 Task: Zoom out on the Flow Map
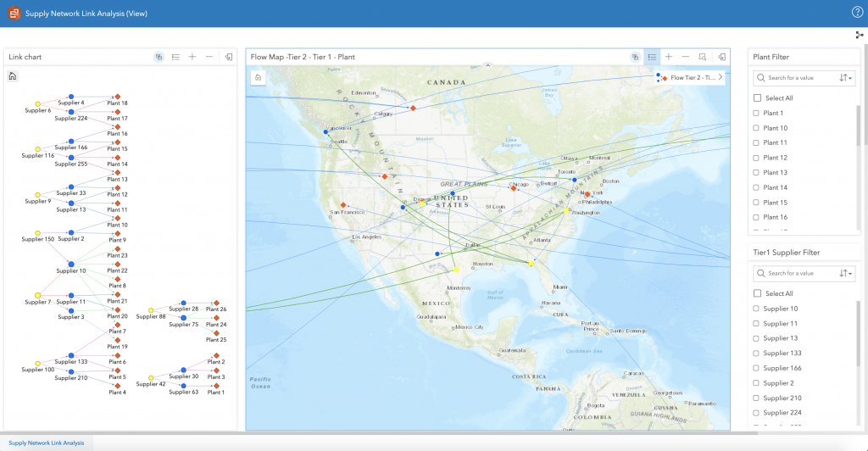point(685,57)
